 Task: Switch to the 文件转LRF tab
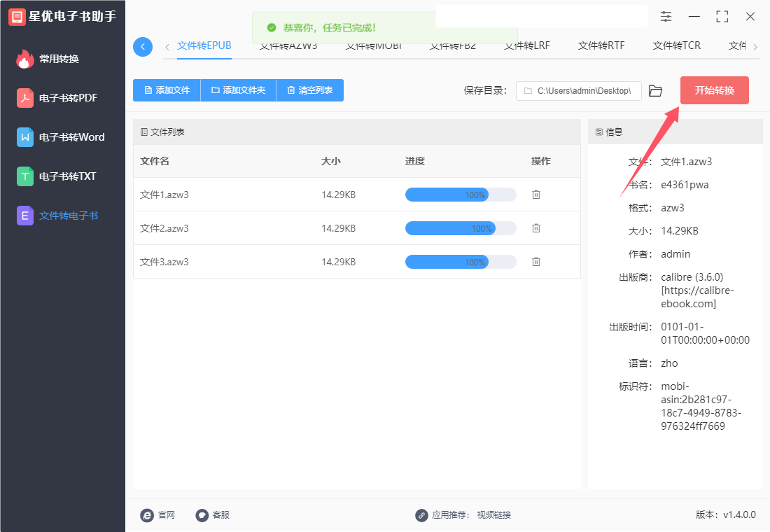pos(527,45)
